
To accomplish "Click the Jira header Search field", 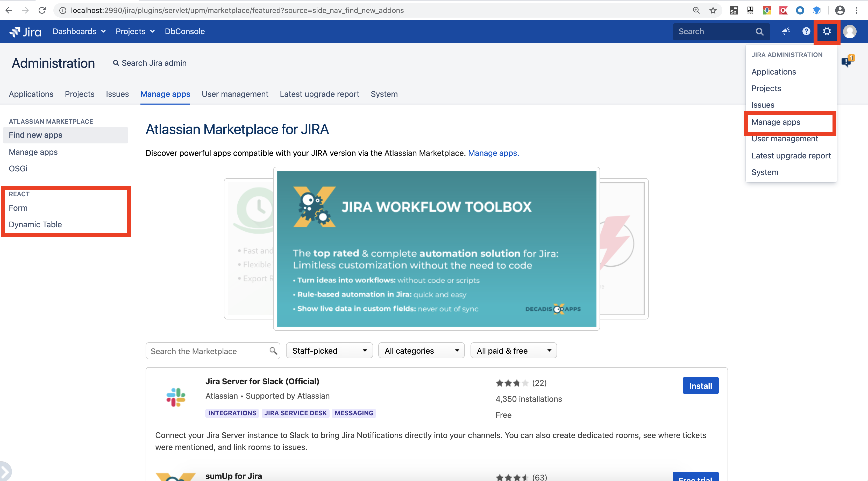I will click(721, 32).
